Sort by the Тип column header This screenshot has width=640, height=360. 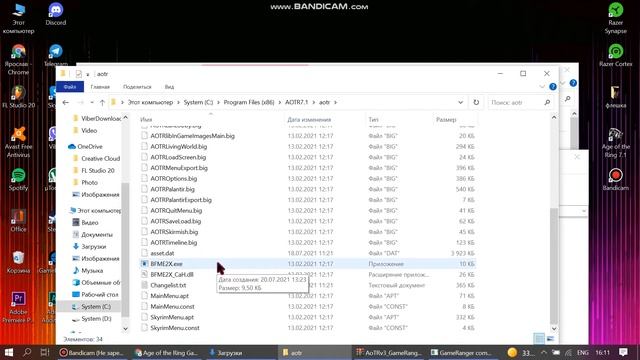click(x=373, y=120)
